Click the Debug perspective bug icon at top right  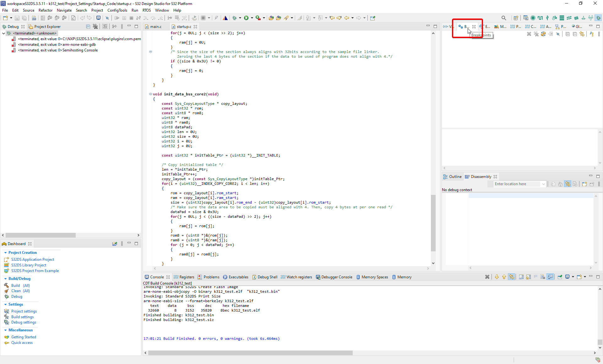599,18
